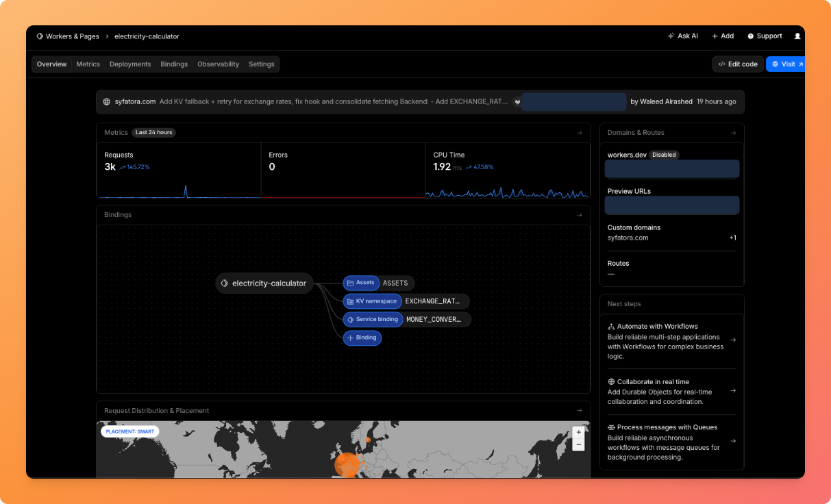Click Workers & Pages breadcrumb icon
831x504 pixels.
[x=40, y=36]
